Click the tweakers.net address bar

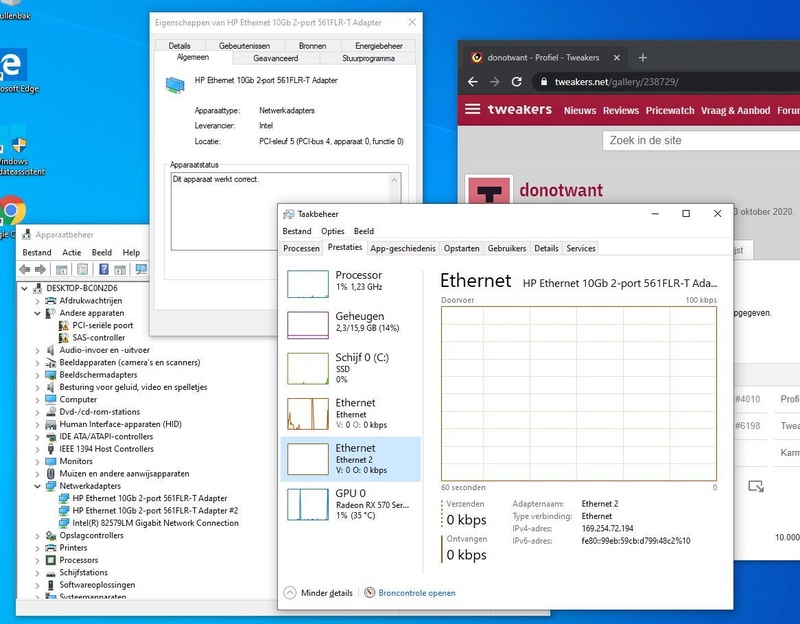[x=668, y=82]
